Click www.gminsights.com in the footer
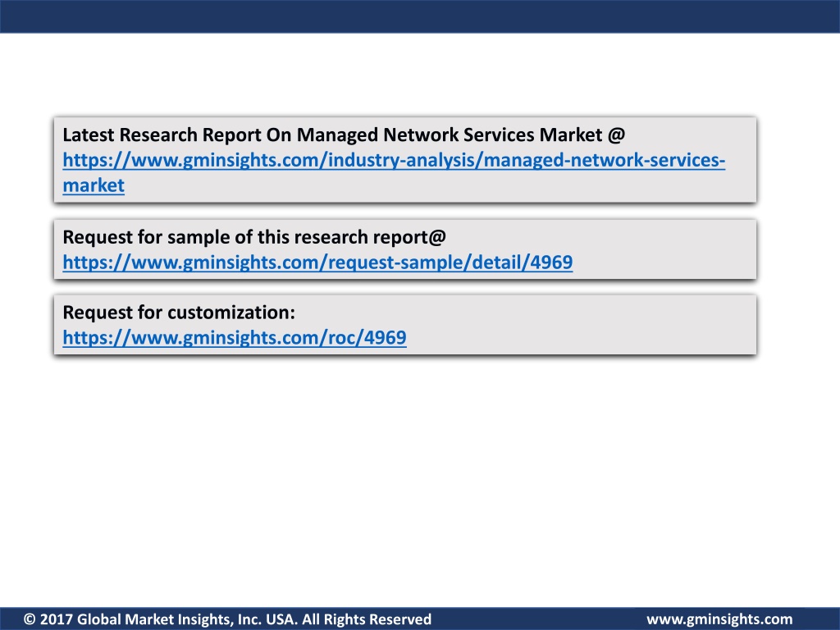 click(x=719, y=619)
